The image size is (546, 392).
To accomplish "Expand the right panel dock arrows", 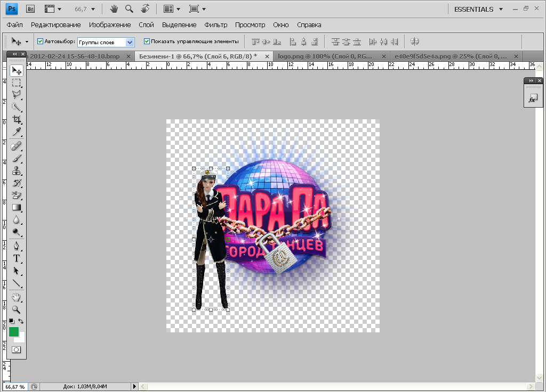I will [x=531, y=81].
